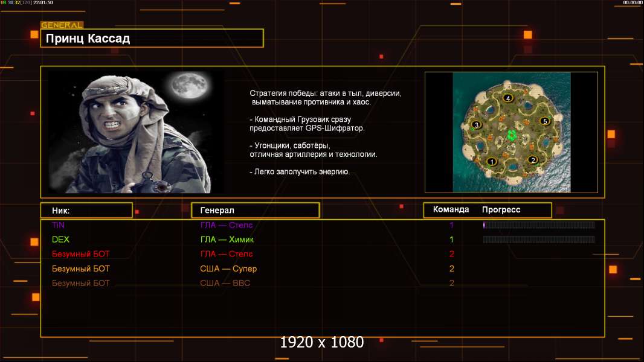Viewport: 644px width, 362px height.
Task: Select start position 2 on the map
Action: 532,160
